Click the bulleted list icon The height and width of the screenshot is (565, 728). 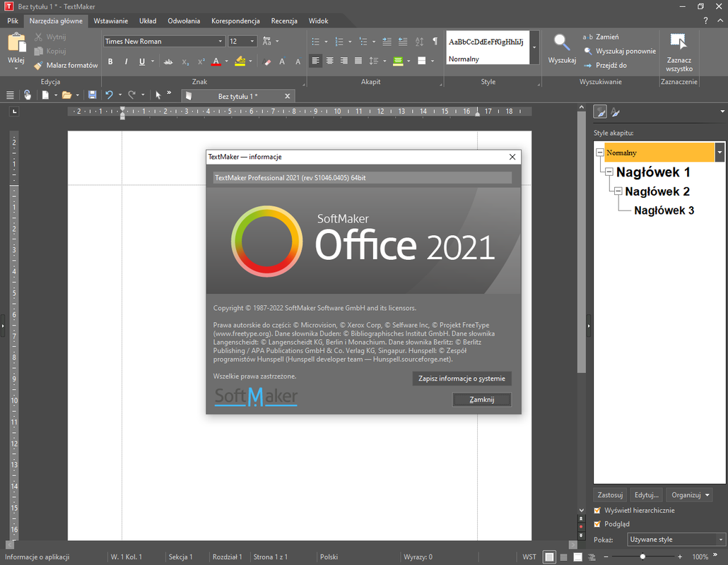click(316, 41)
